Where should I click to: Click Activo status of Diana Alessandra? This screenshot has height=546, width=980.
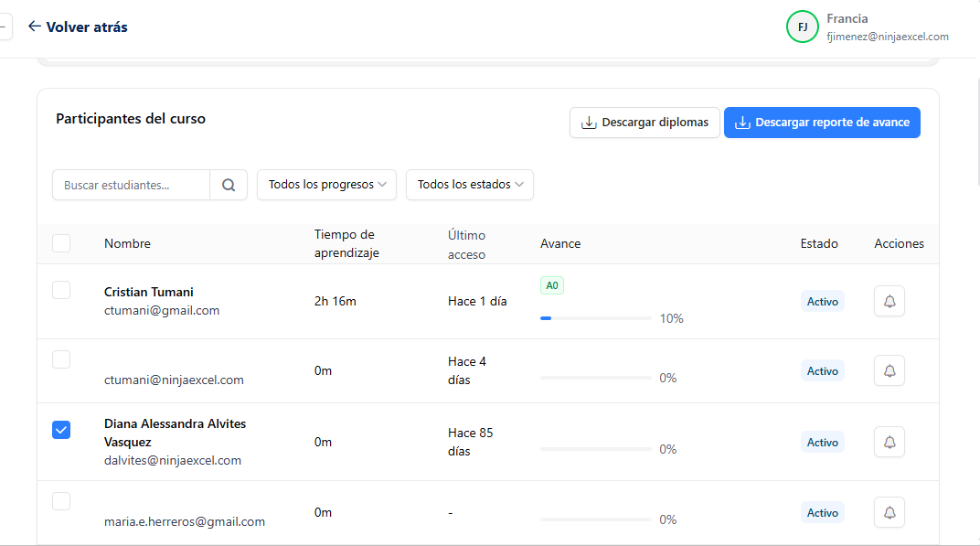click(822, 442)
